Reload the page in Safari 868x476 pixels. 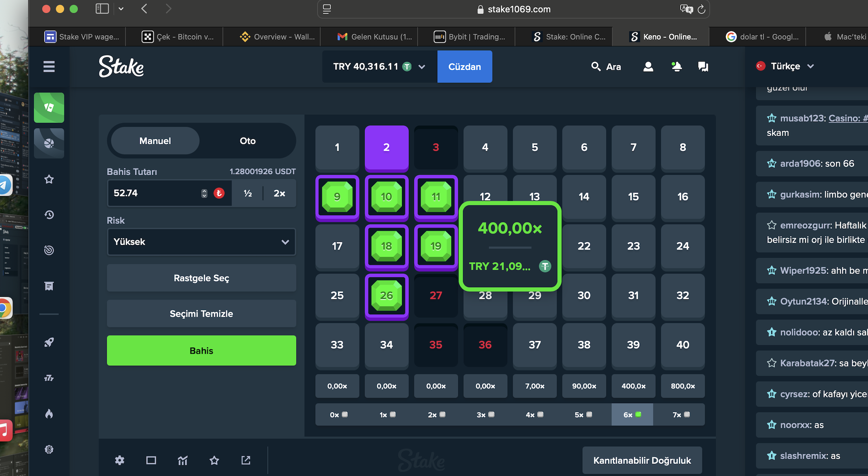[x=701, y=9]
